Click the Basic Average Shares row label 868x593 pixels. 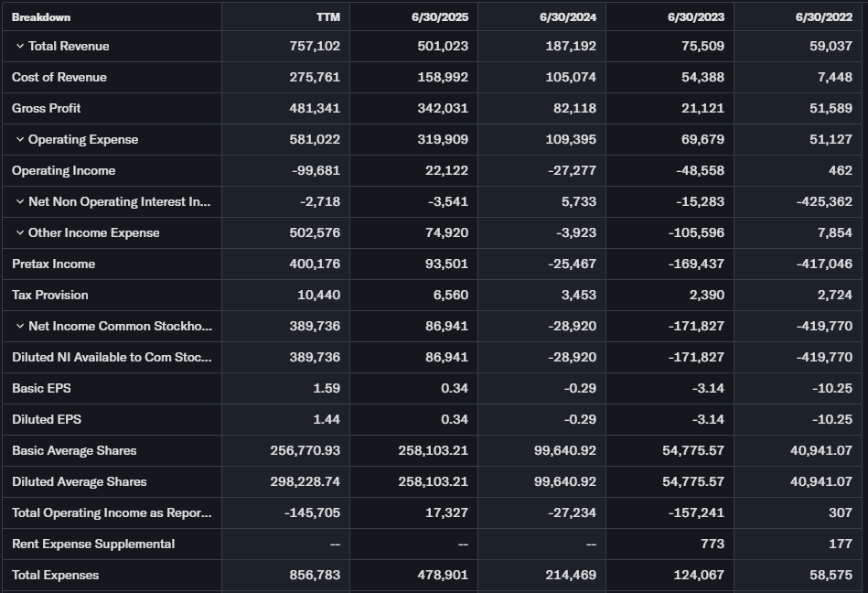click(x=74, y=451)
